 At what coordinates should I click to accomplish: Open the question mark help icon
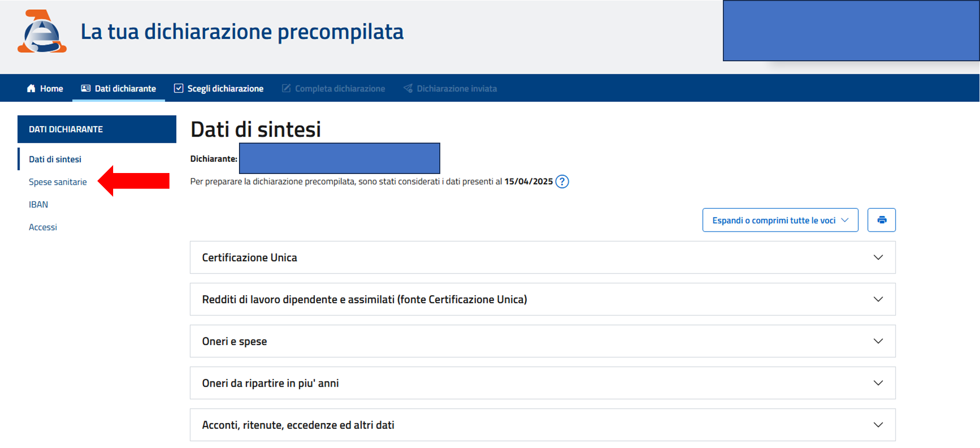(x=562, y=182)
